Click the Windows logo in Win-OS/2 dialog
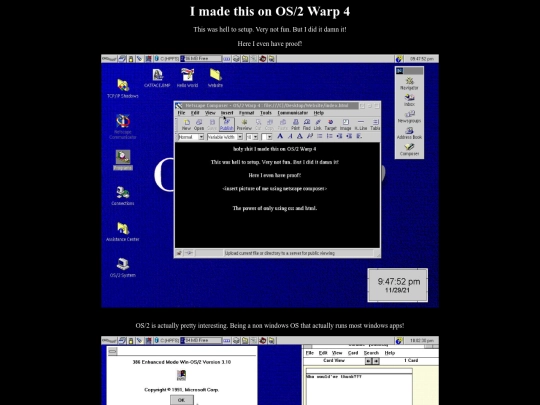 (x=181, y=375)
